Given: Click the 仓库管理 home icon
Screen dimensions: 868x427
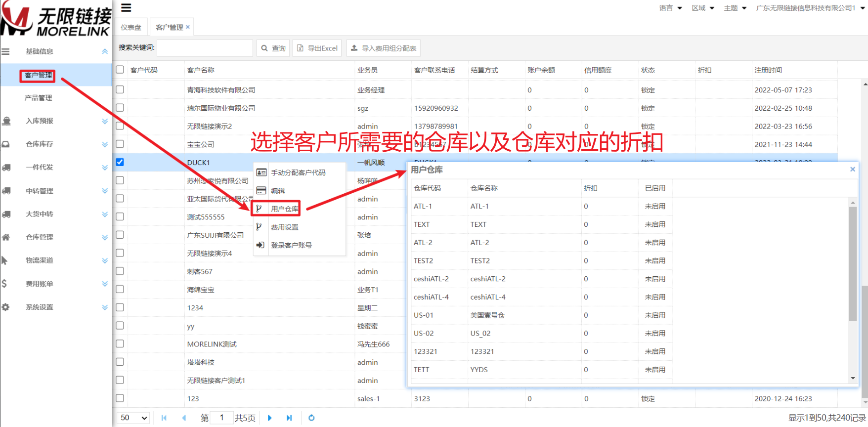Looking at the screenshot, I should click(6, 237).
